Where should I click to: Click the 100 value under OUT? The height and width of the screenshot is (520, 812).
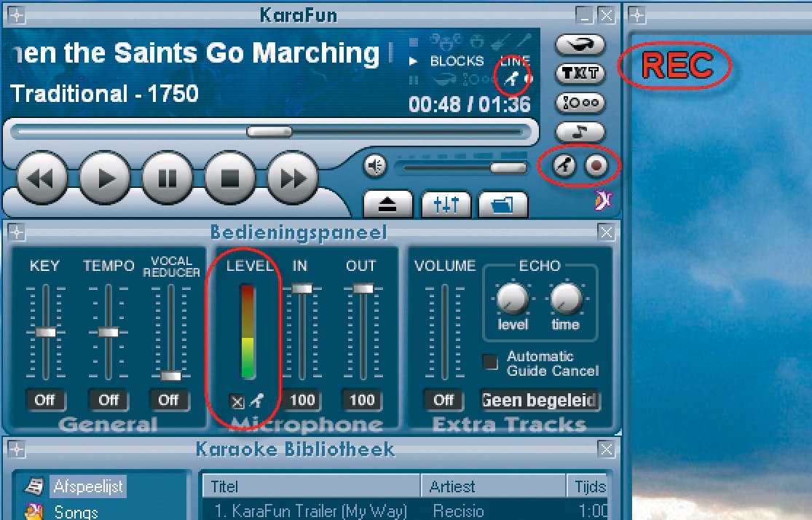pos(362,400)
